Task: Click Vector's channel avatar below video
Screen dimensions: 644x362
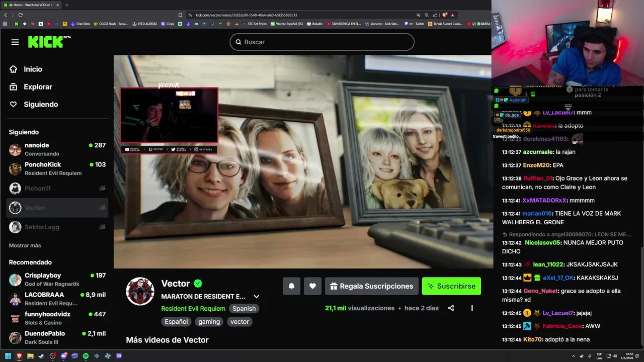Action: [140, 291]
